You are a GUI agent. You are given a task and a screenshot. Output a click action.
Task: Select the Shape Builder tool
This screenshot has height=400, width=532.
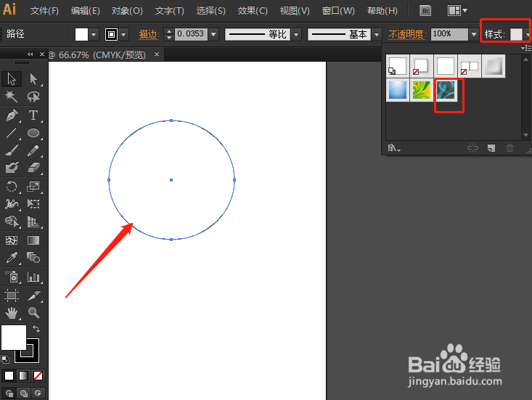click(12, 221)
